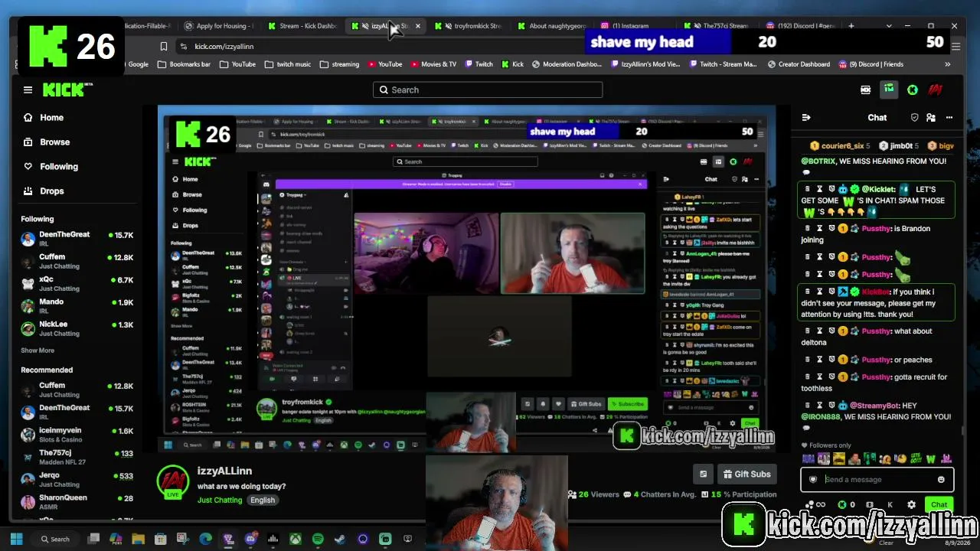
Task: Switch to the Stream - Kick Dashboard tab
Action: pos(302,26)
